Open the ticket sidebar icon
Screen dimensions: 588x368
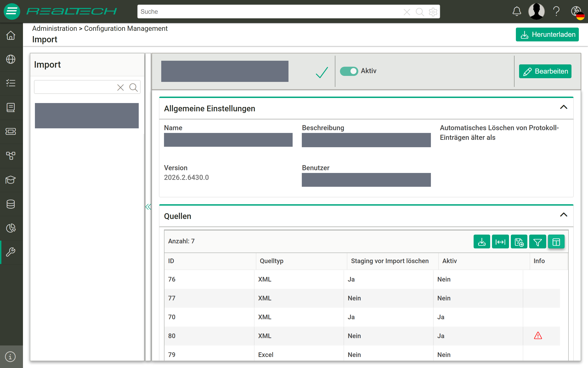(11, 131)
